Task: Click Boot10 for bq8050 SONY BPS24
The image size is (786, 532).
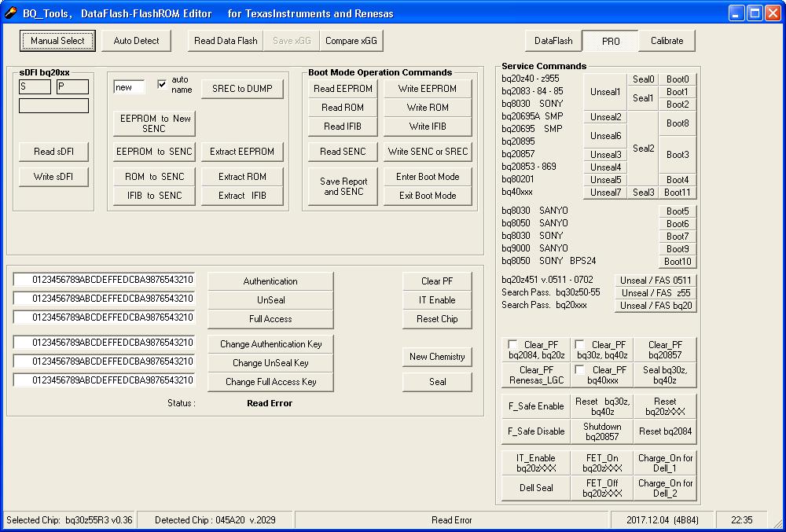Action: [678, 262]
